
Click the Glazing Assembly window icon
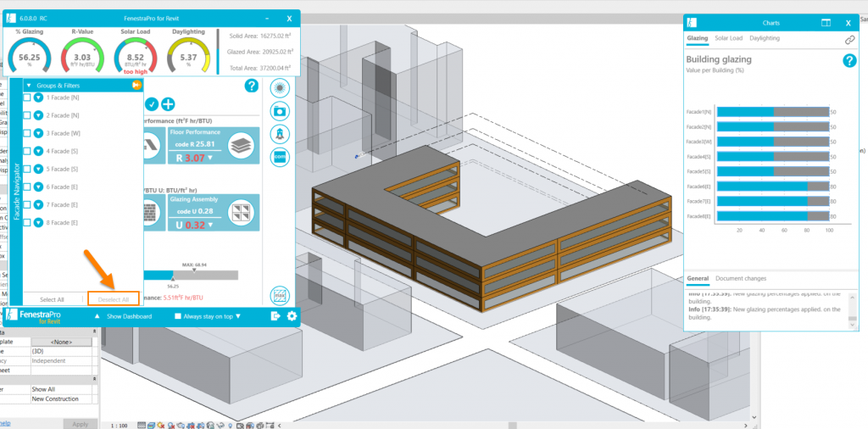click(242, 213)
